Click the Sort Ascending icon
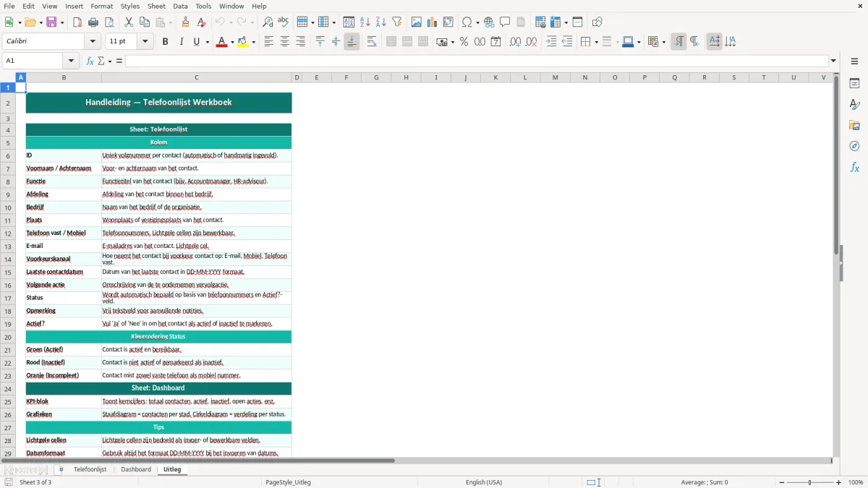 click(x=365, y=22)
